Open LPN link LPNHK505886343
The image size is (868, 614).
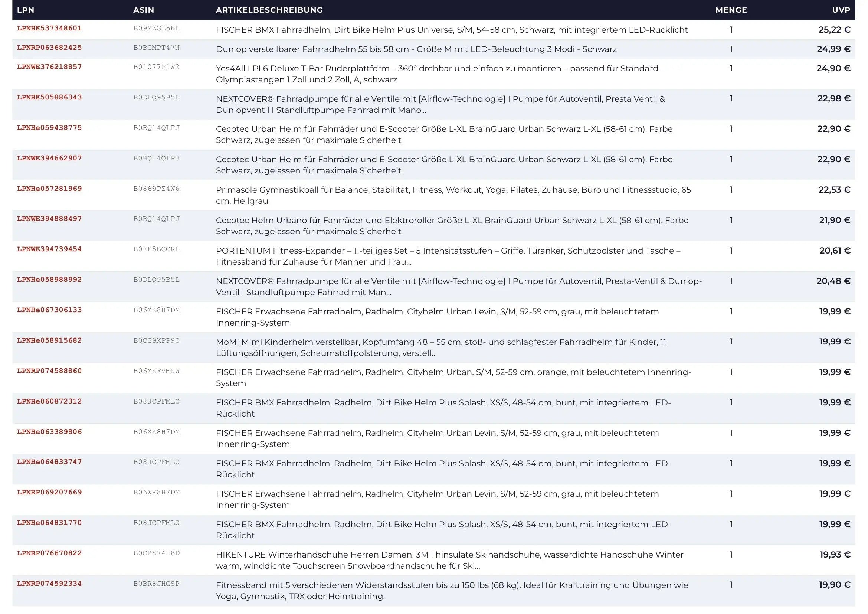click(49, 98)
